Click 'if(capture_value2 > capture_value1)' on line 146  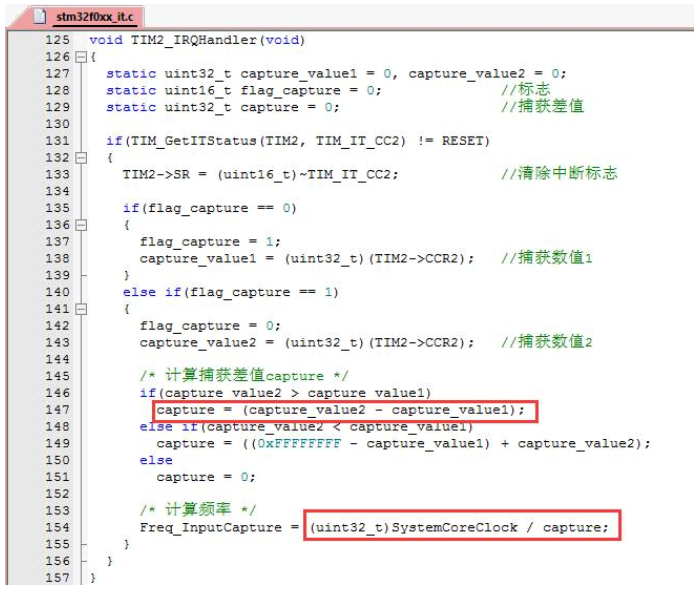286,393
